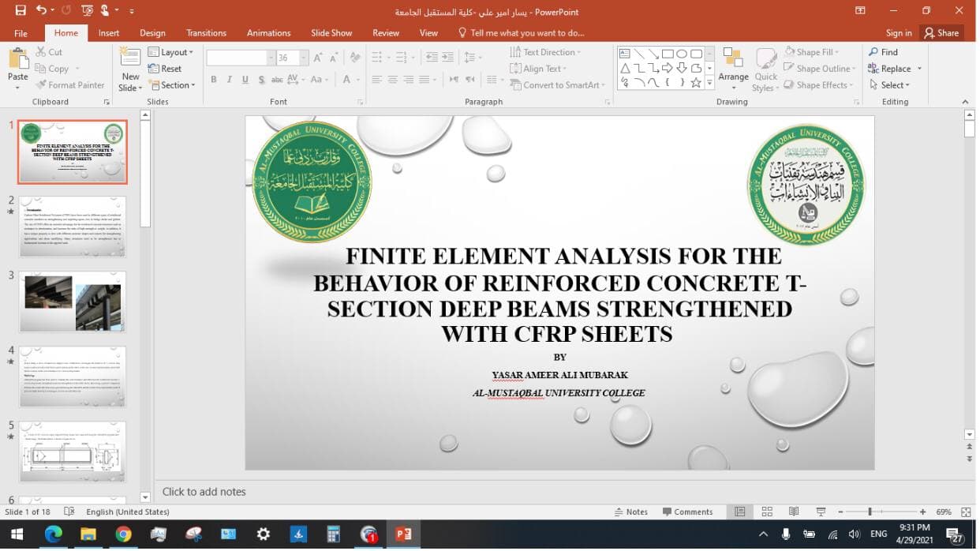This screenshot has height=551, width=980.
Task: Open Microsoft Edge from taskbar
Action: 53,534
